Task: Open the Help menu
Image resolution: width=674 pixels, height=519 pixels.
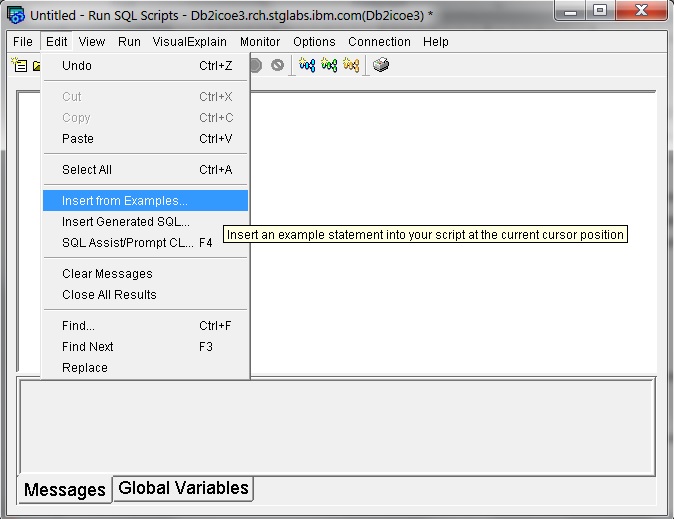Action: tap(435, 42)
